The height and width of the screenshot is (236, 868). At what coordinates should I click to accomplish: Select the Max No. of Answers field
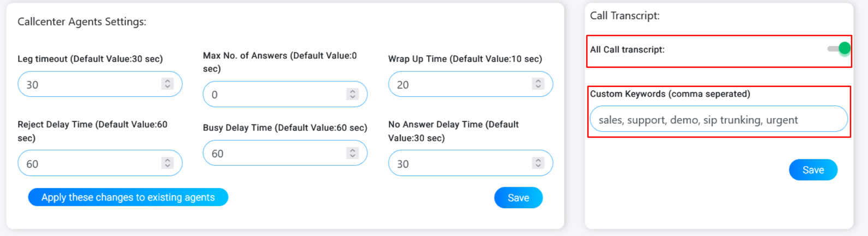coord(273,95)
